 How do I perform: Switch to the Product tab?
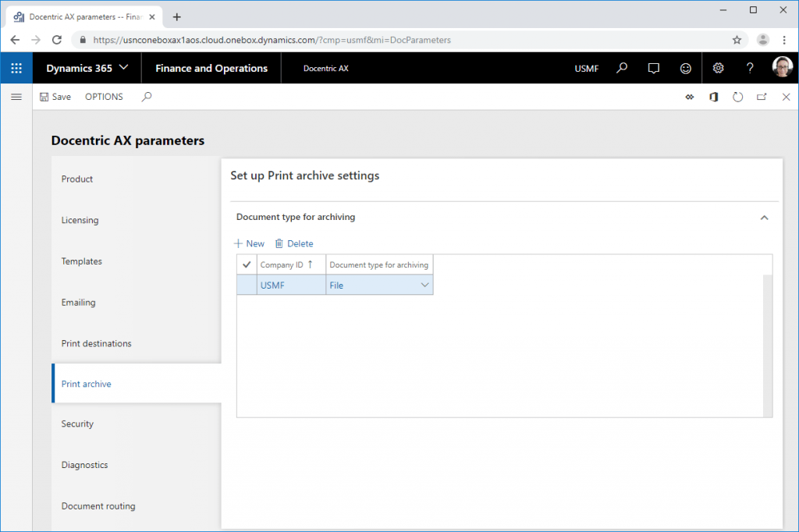77,179
